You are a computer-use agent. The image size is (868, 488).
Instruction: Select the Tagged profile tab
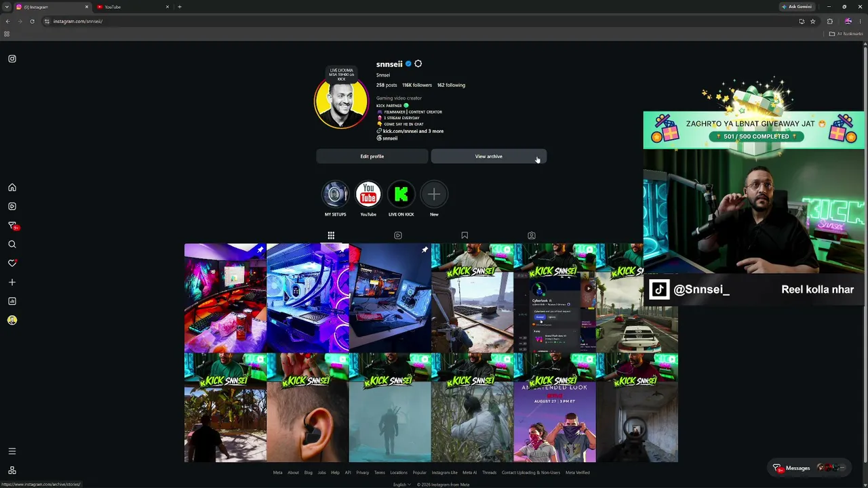(x=532, y=235)
